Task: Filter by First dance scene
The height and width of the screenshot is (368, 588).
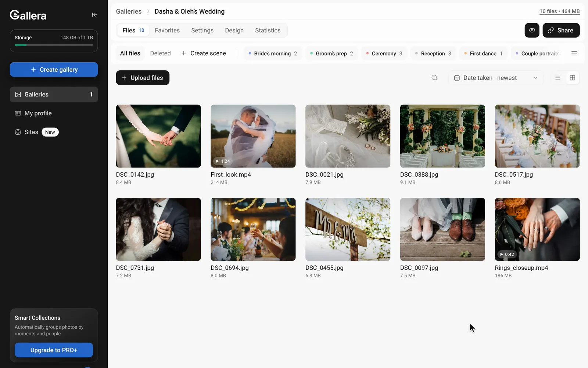Action: click(x=483, y=53)
